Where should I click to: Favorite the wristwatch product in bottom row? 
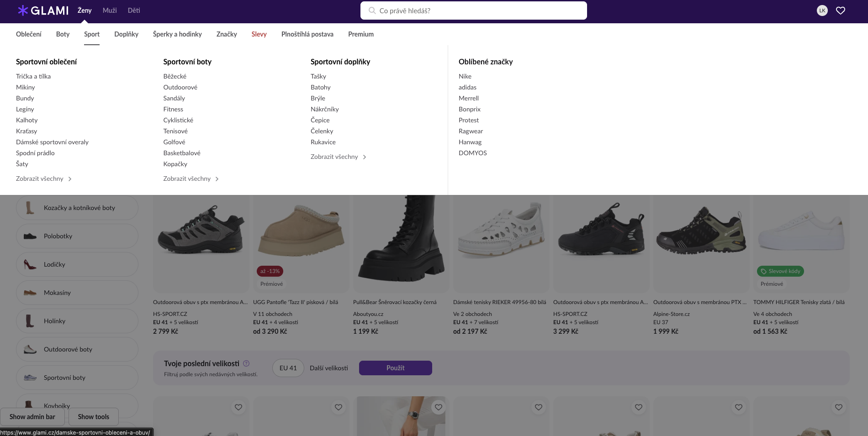tap(439, 407)
